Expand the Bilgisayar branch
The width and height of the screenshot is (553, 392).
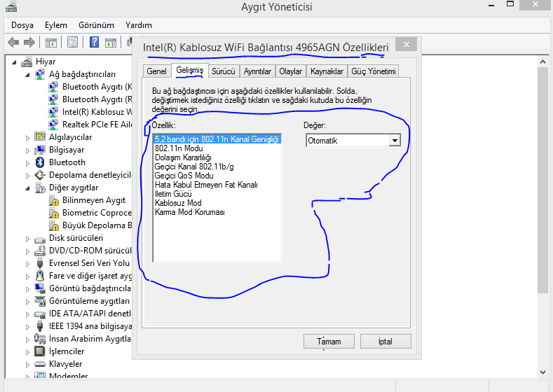click(27, 150)
